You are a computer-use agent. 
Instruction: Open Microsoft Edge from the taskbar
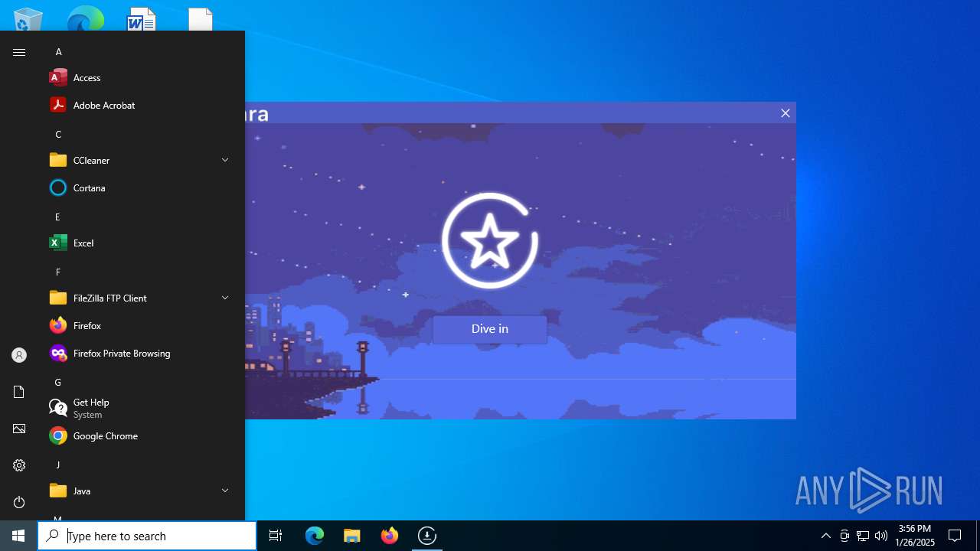(x=315, y=536)
